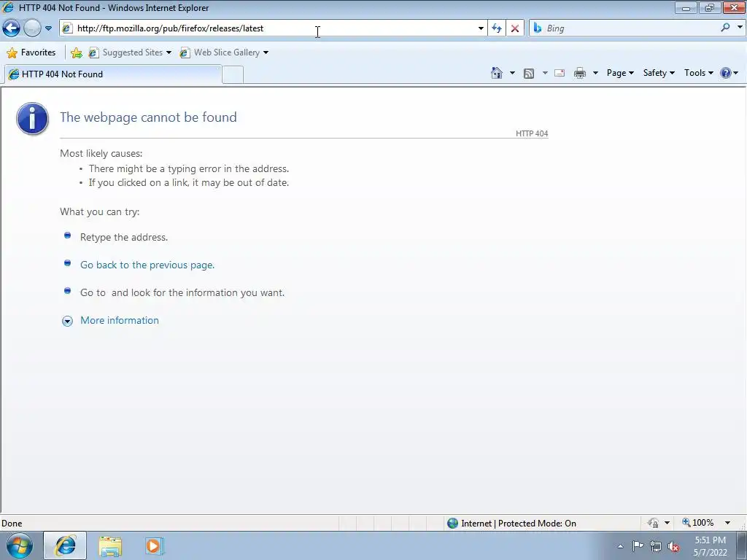747x560 pixels.
Task: Open Suggested Sites on favorites bar
Action: click(x=130, y=52)
